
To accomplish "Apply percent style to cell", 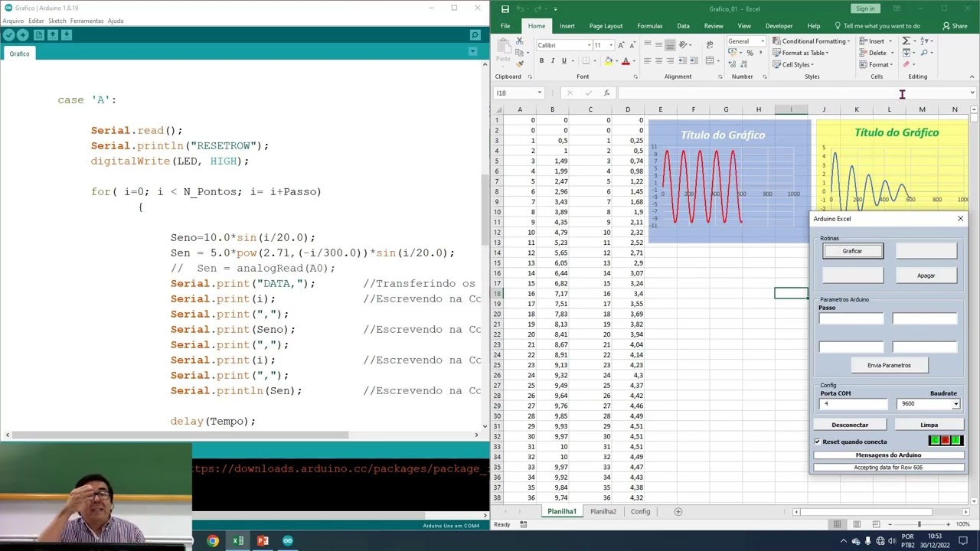I will [750, 53].
